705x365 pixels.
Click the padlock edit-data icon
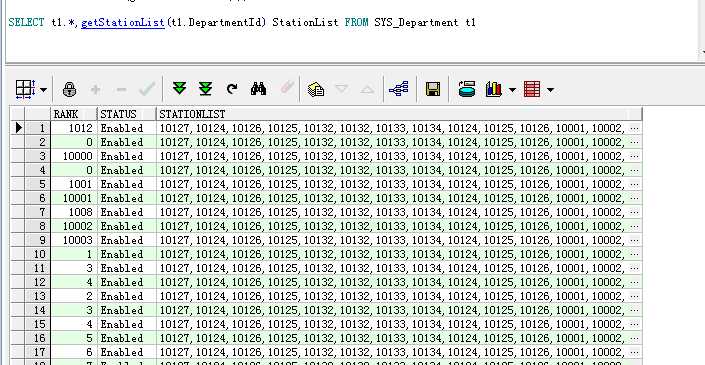pyautogui.click(x=69, y=89)
